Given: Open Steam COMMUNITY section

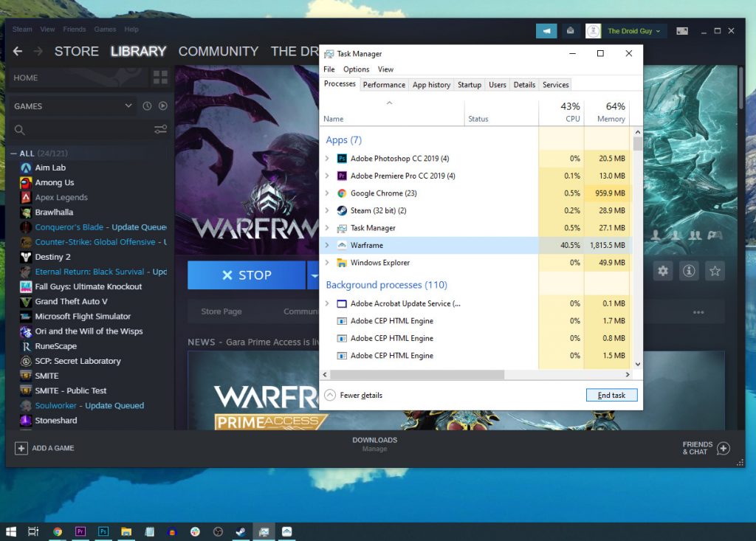Looking at the screenshot, I should (219, 51).
